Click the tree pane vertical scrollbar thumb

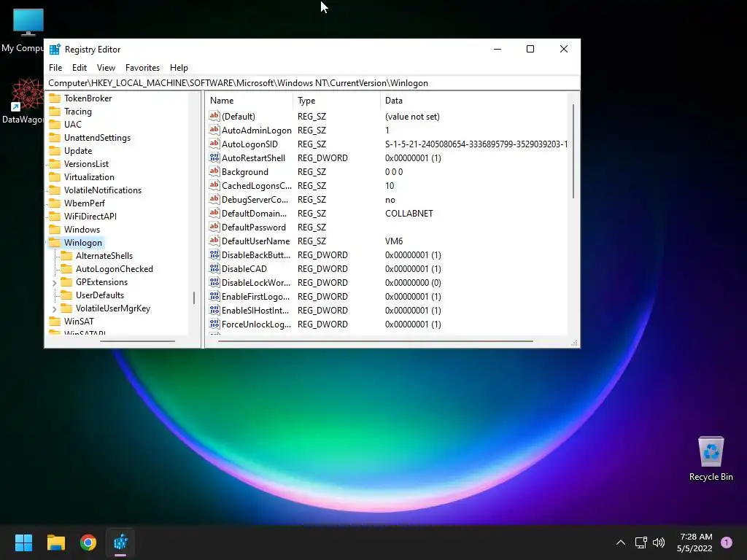click(194, 297)
